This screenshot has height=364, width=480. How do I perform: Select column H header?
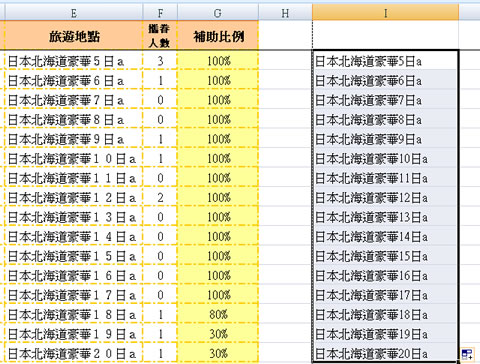click(x=285, y=13)
